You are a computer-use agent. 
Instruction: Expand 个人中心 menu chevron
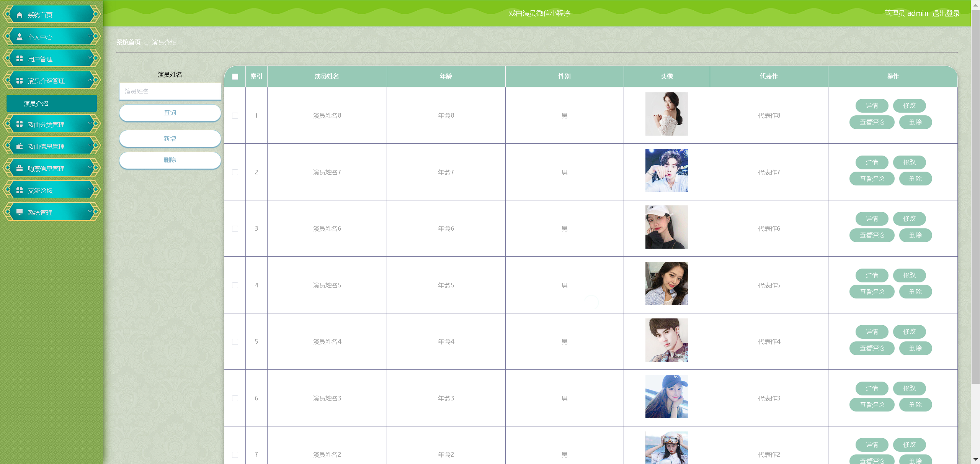(x=90, y=36)
